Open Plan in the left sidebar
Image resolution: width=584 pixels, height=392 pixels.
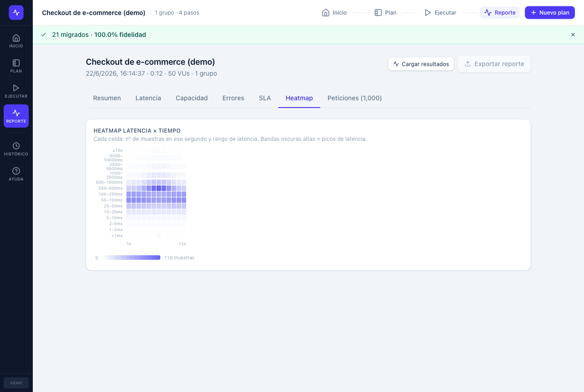[16, 66]
